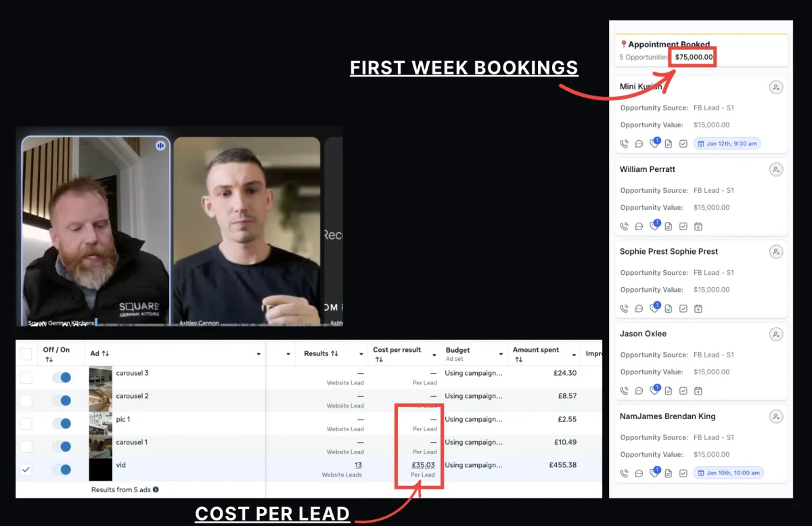Viewport: 812px width, 526px height.
Task: Click the phone call icon on Sophie Prest card
Action: [624, 309]
